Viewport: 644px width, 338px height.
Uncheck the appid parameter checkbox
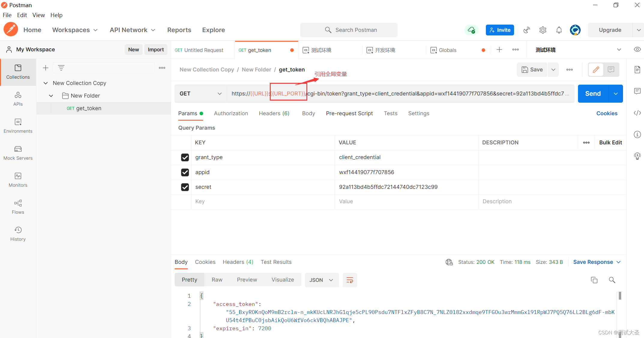(x=185, y=172)
